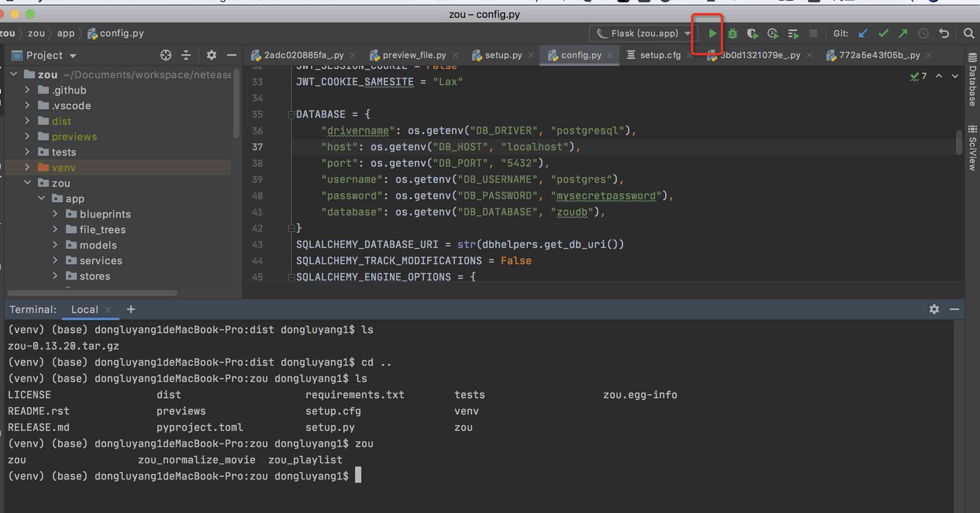Image resolution: width=980 pixels, height=513 pixels.
Task: Expand the models folder
Action: pyautogui.click(x=55, y=244)
